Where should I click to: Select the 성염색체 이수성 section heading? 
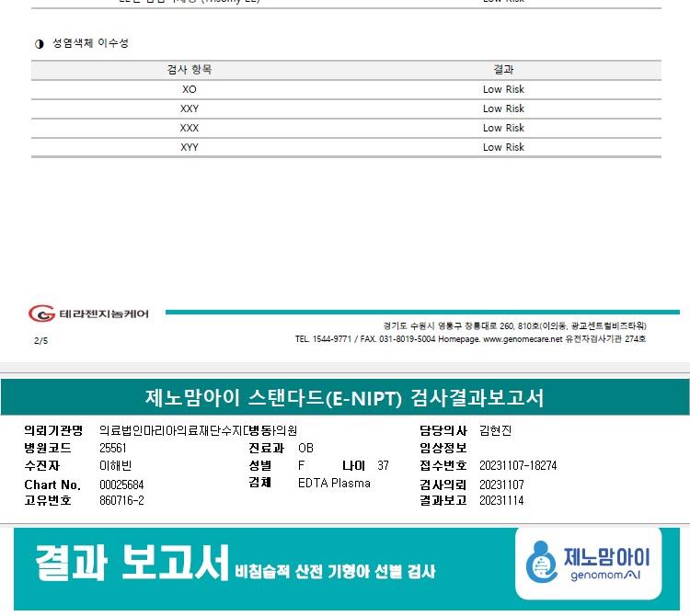(91, 43)
